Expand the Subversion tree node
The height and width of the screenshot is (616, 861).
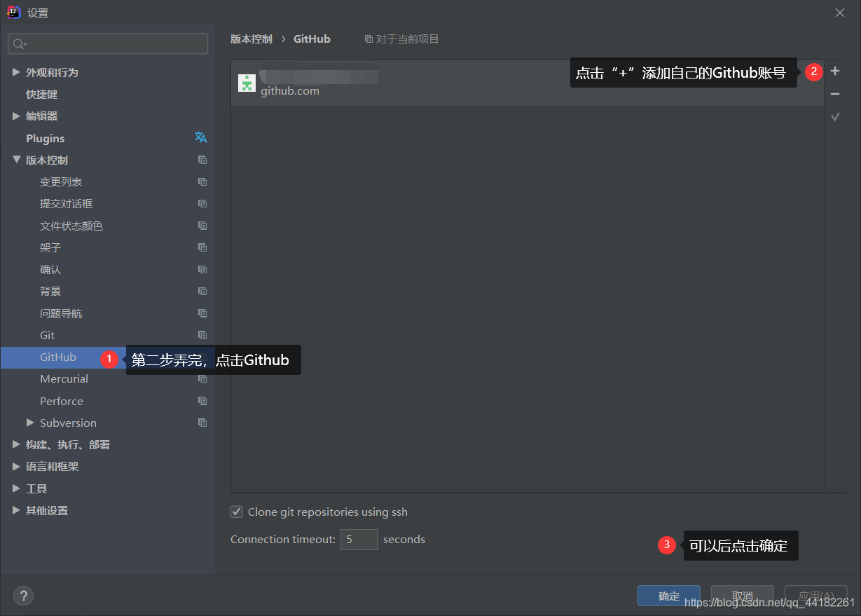pyautogui.click(x=30, y=423)
